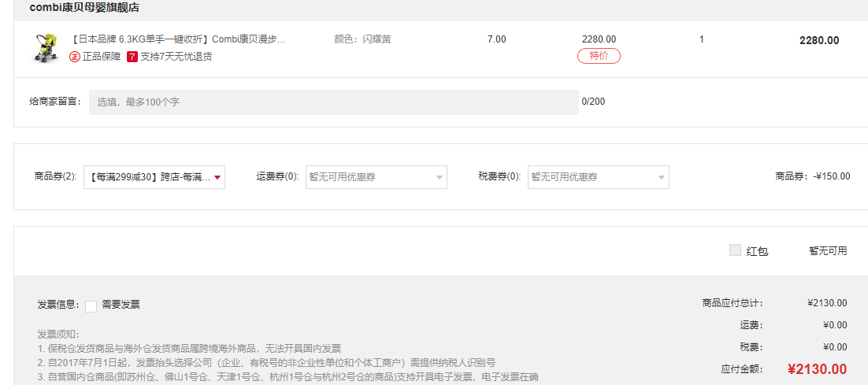868x385 pixels.
Task: Click the red 7-day return icon
Action: coord(132,57)
